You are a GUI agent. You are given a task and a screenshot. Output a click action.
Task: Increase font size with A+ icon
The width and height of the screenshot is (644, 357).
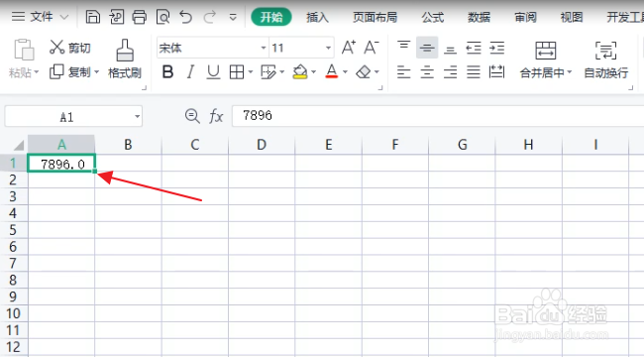tap(349, 48)
